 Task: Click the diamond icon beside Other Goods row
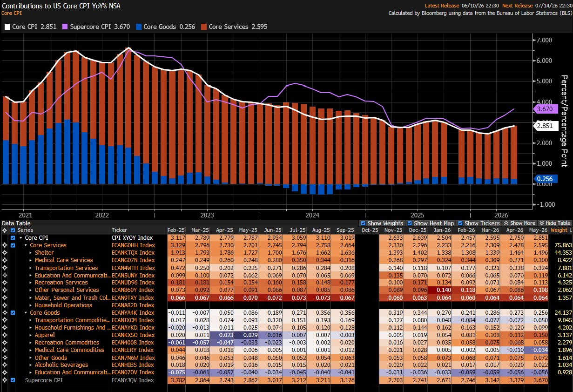pos(5,358)
